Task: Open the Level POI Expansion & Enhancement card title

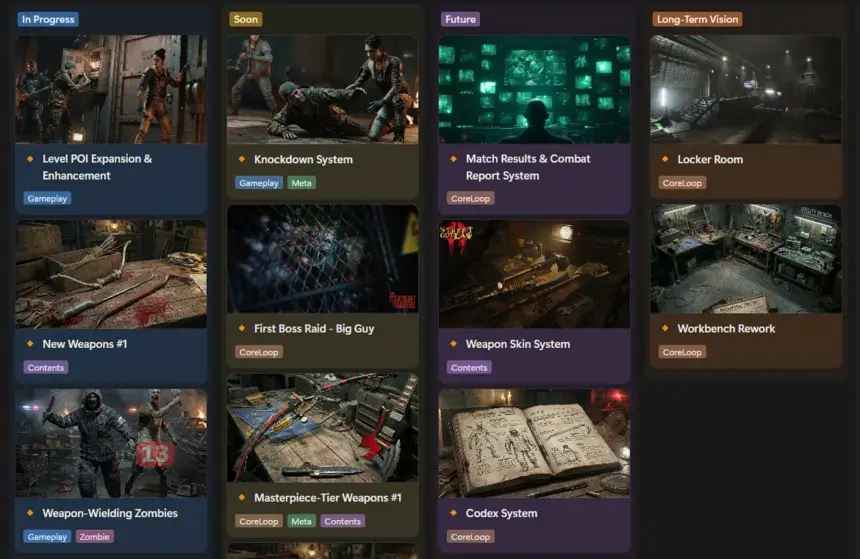Action: pyautogui.click(x=97, y=167)
